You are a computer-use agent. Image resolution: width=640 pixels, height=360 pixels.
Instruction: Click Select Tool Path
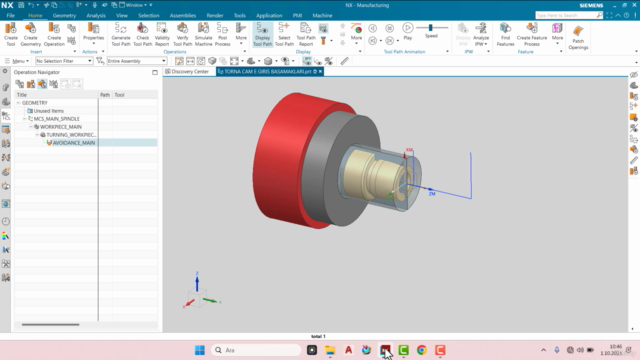[x=284, y=34]
